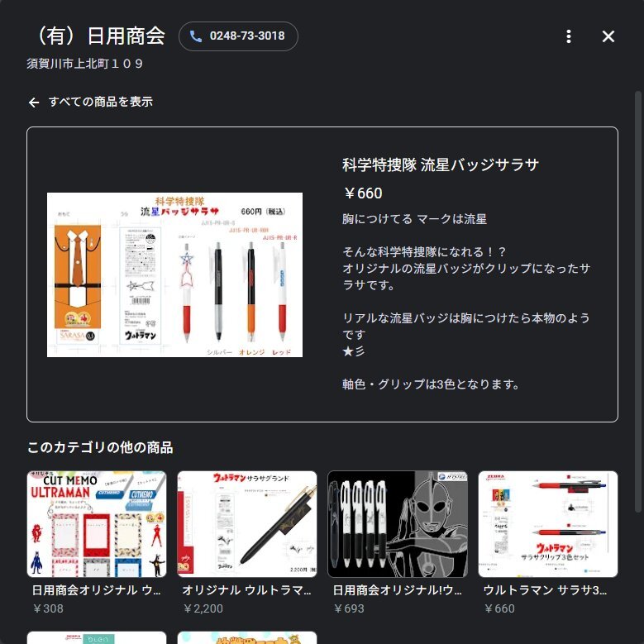Open the 流星バッジサラサ product image
Image resolution: width=644 pixels, height=644 pixels.
coord(174,274)
